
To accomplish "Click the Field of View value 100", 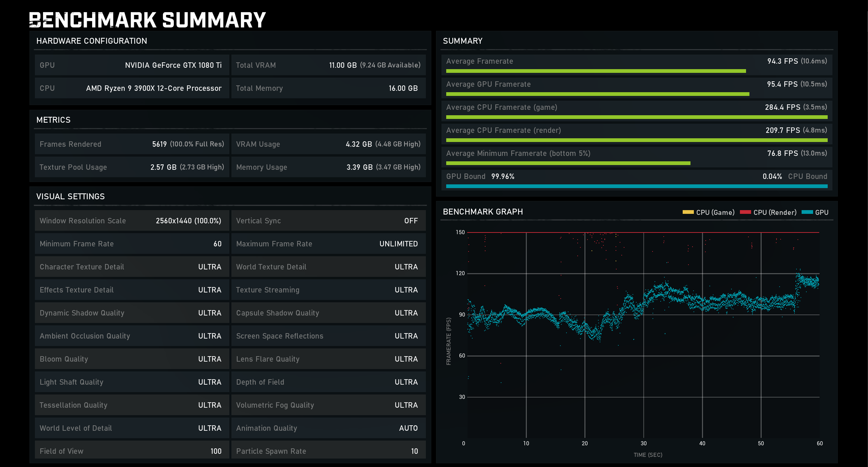I will (216, 451).
